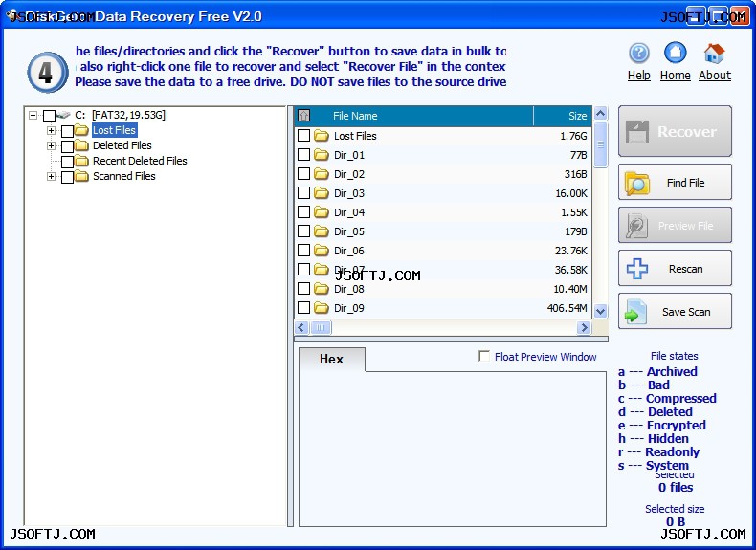This screenshot has height=550, width=756.
Task: Click the 406.54M size value
Action: pos(567,308)
